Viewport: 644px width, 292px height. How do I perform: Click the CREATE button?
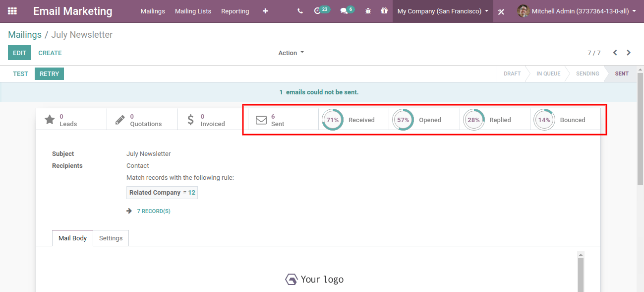[50, 53]
